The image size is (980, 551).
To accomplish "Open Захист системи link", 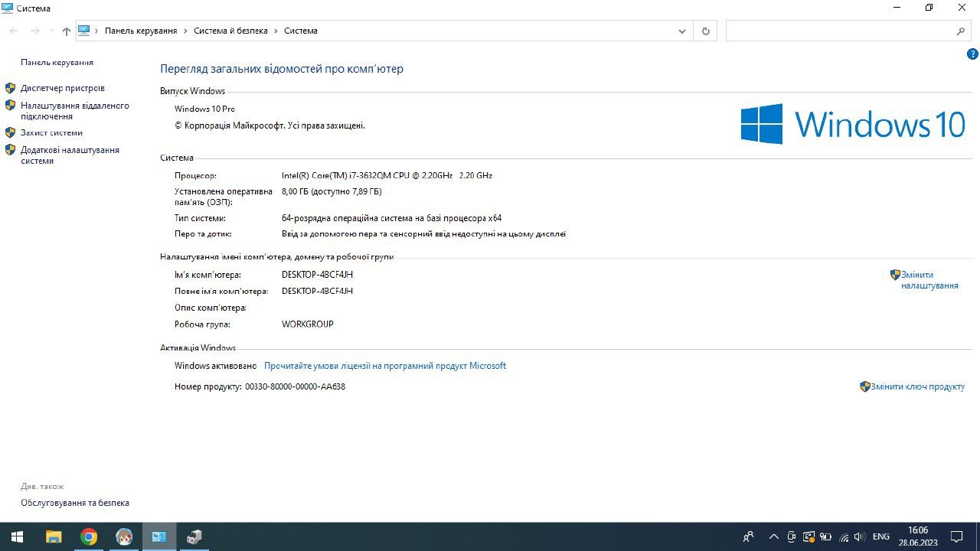I will 51,132.
